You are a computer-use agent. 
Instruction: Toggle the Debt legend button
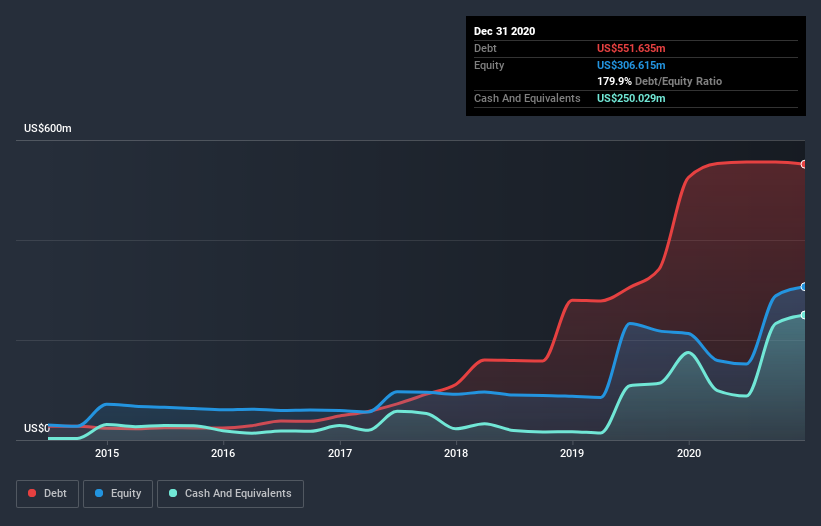(48, 494)
